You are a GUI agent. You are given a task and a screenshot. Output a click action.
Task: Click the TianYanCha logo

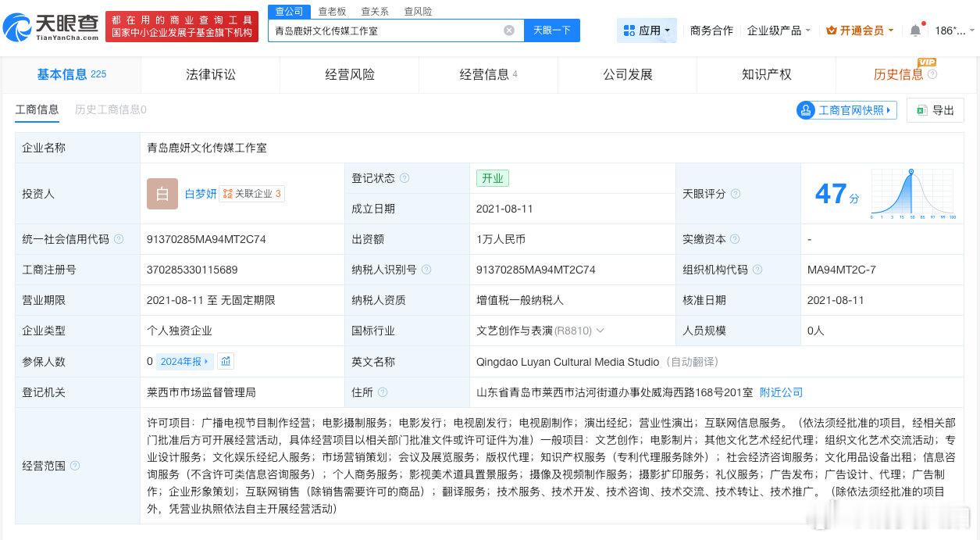[x=51, y=28]
